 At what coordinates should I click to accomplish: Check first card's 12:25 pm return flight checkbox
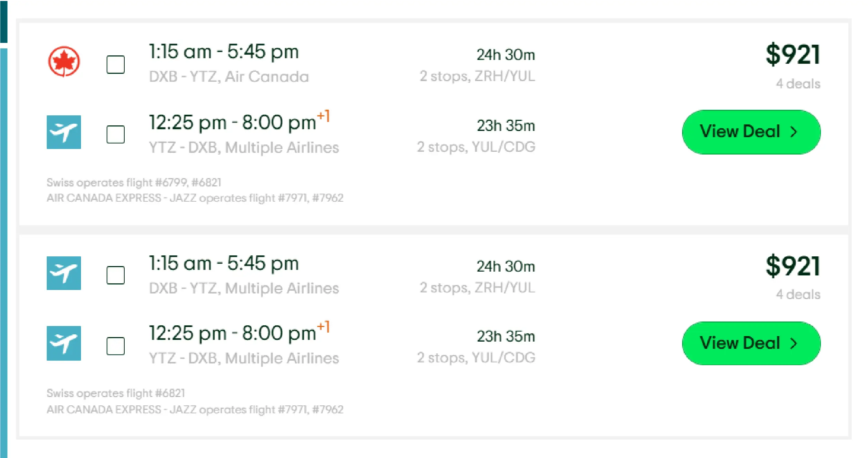point(115,134)
